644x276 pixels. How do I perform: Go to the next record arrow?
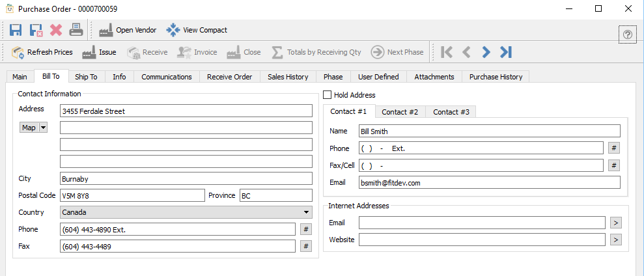pyautogui.click(x=486, y=52)
